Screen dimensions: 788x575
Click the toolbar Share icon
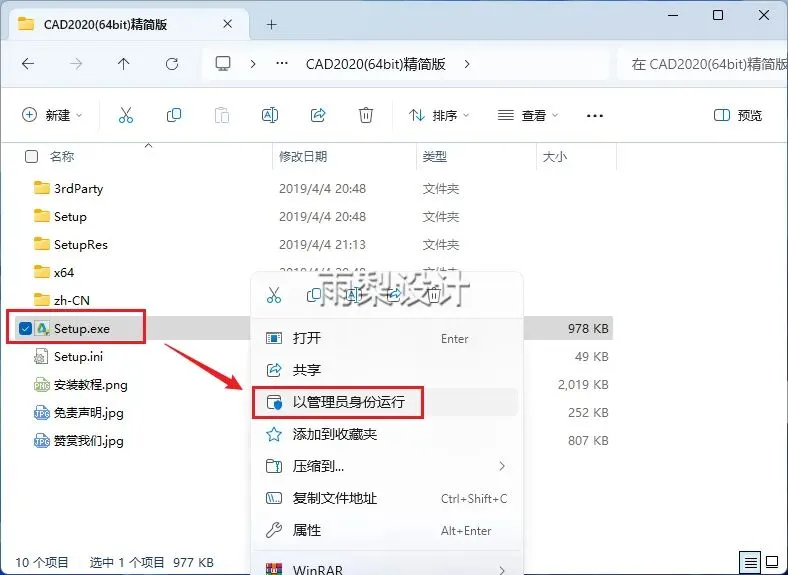coord(318,115)
